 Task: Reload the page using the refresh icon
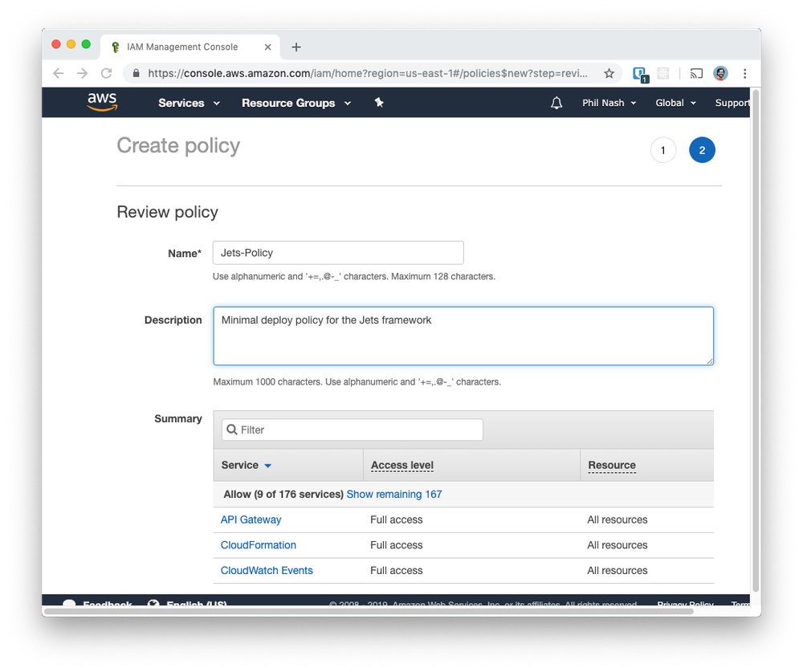pos(106,73)
